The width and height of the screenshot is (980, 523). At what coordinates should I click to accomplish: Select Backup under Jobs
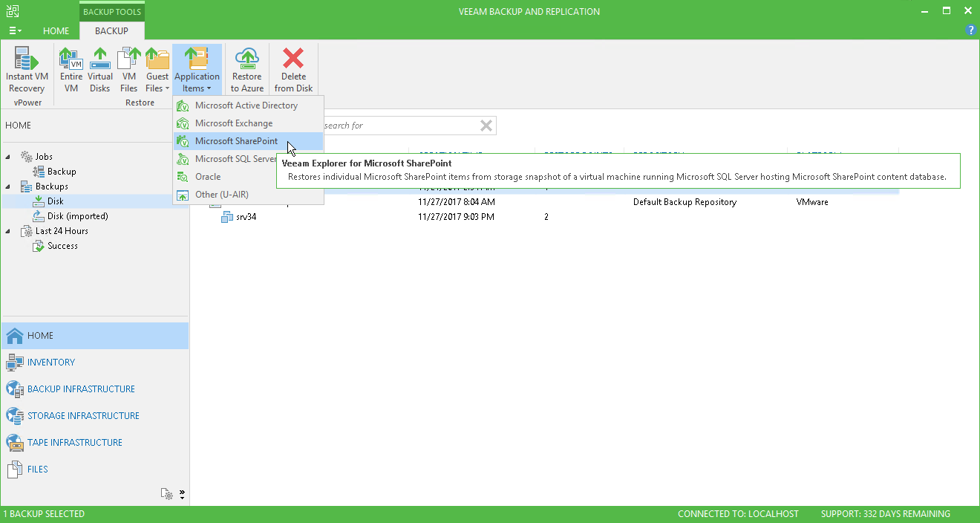pos(62,172)
